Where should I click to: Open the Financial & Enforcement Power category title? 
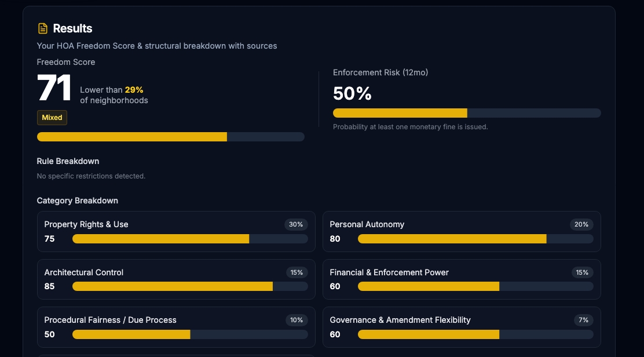(x=389, y=272)
